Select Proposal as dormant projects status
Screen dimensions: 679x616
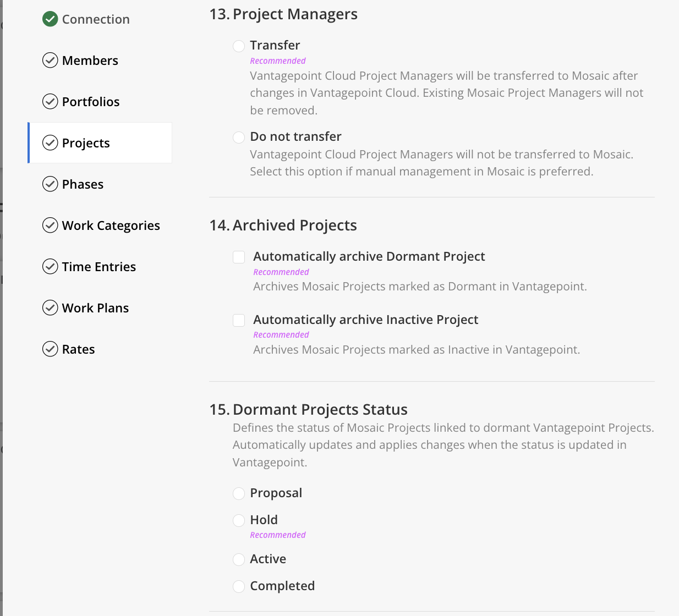pos(239,494)
